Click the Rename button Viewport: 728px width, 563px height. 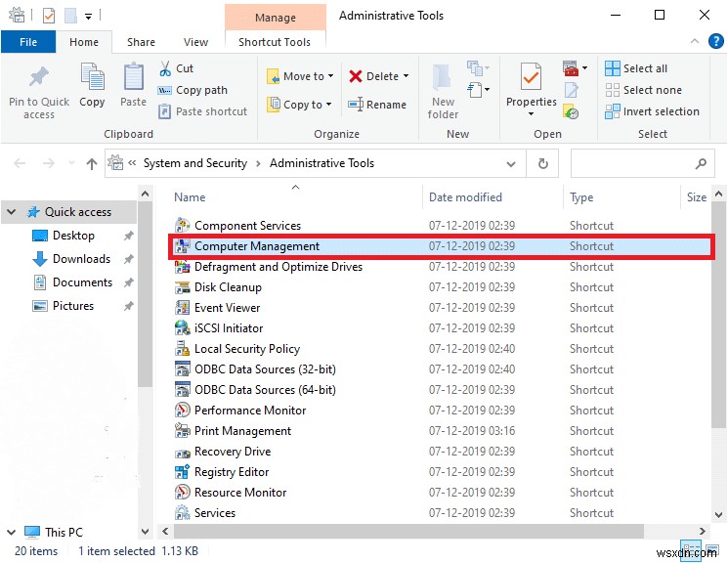click(377, 105)
